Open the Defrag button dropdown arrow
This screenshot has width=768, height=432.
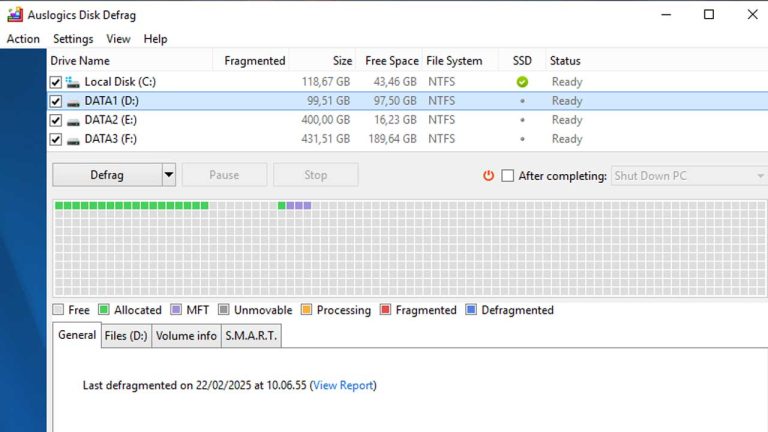click(x=168, y=175)
